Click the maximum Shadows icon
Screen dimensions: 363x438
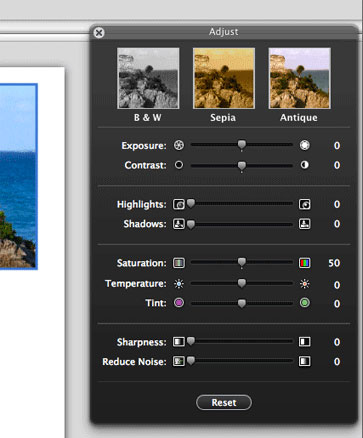(304, 224)
